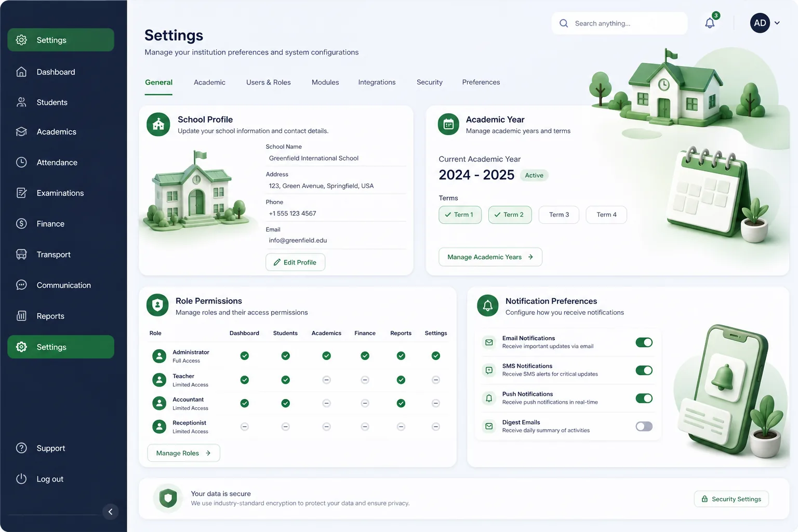
Task: Uncheck the Term 2 chip
Action: pos(510,215)
